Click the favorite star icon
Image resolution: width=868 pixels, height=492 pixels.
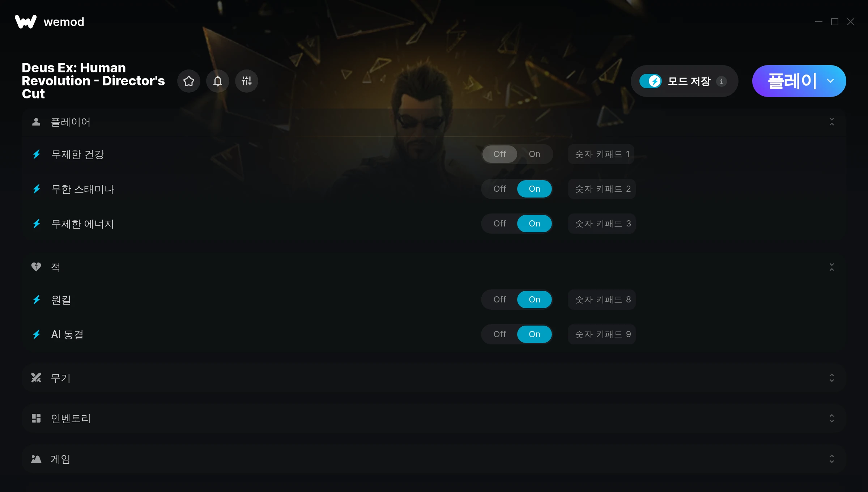tap(189, 81)
